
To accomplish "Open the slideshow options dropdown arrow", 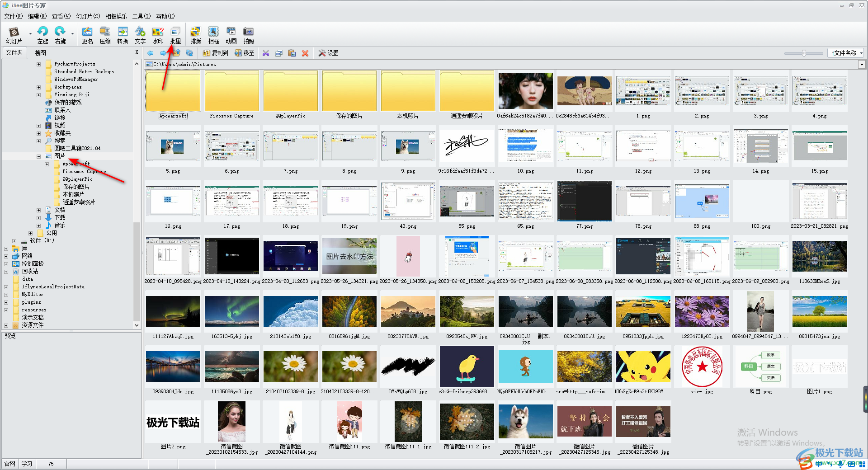I will [x=30, y=33].
